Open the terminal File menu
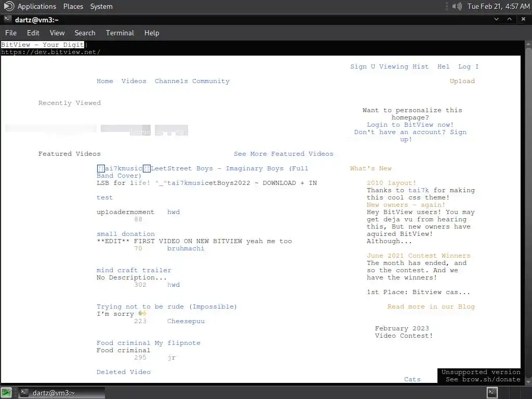Screen dimensions: 532x399 pos(11,33)
